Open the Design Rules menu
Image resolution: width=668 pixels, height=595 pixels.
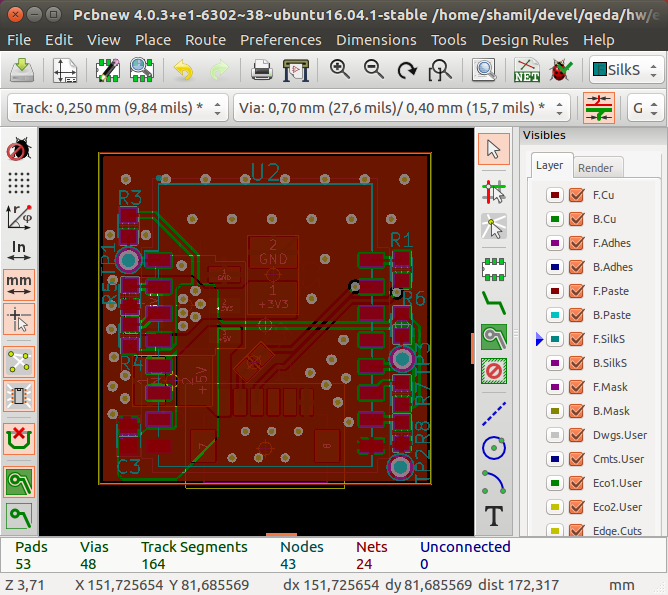[524, 40]
